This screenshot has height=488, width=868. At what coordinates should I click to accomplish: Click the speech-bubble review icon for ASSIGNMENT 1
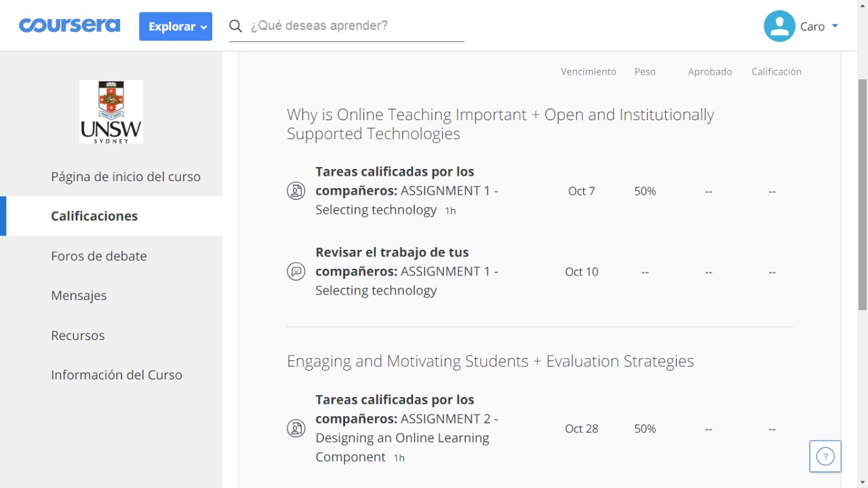coord(296,271)
